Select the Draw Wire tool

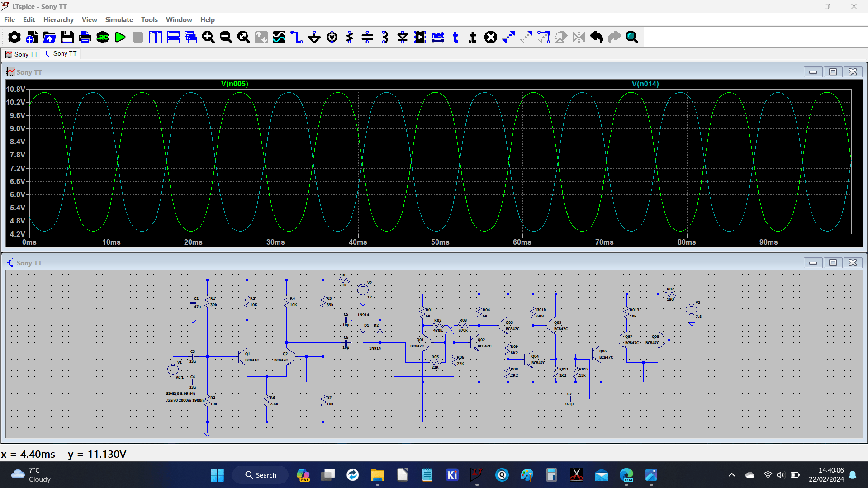click(297, 37)
